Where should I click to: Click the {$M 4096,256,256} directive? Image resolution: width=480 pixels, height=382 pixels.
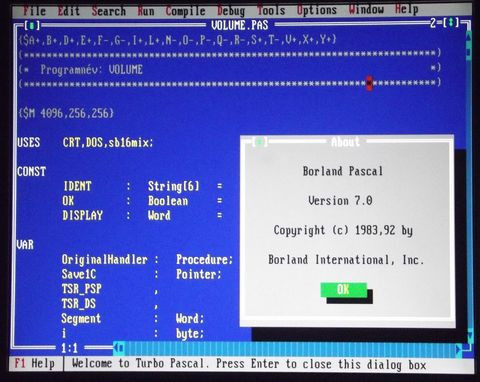(x=66, y=113)
